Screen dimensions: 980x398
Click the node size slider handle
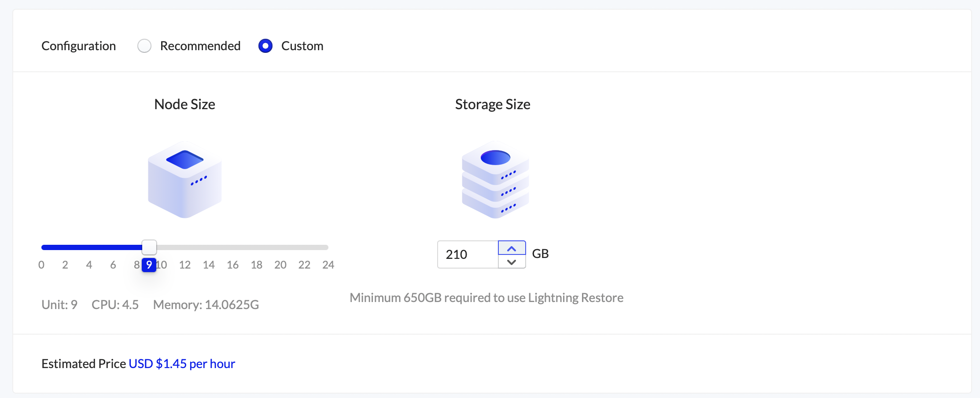(149, 247)
